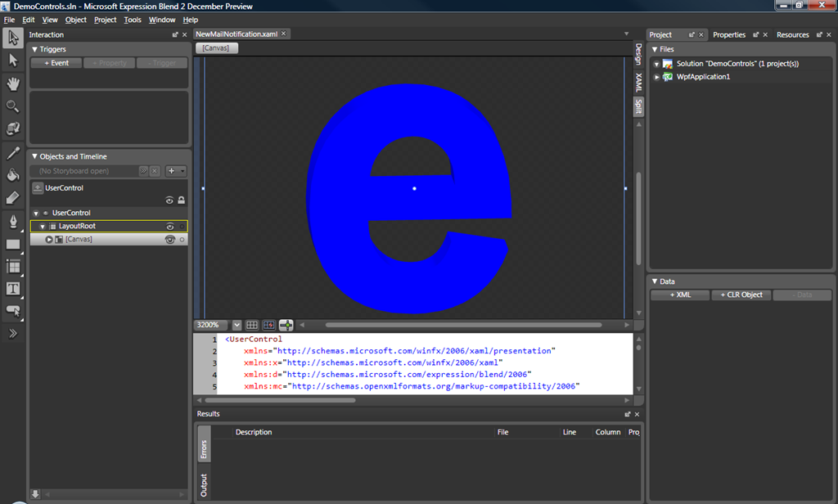The height and width of the screenshot is (504, 838).
Task: Collapse the Solution DemoControls node
Action: 657,64
